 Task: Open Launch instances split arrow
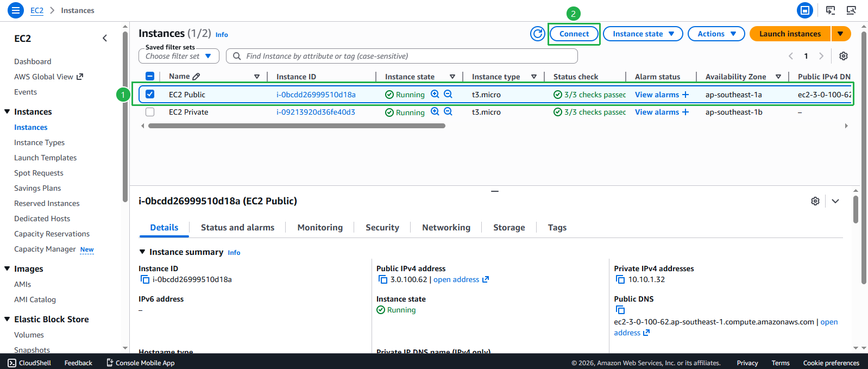[x=841, y=34]
